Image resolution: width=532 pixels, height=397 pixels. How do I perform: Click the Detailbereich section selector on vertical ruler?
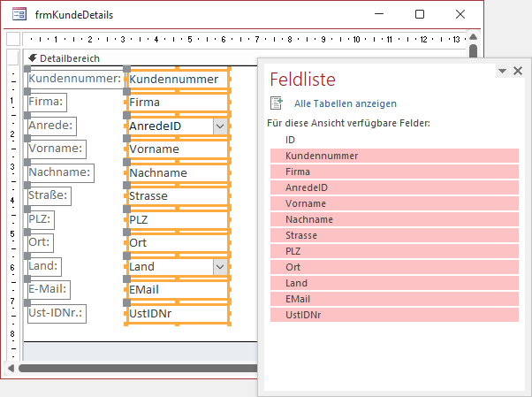[13, 58]
